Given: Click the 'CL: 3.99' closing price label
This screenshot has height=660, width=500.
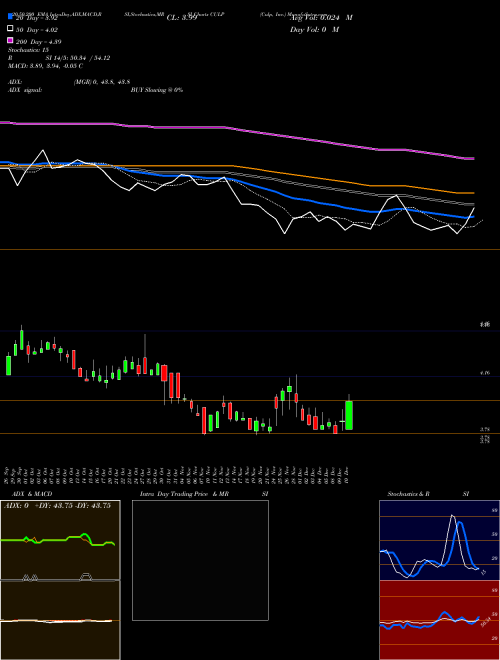Looking at the screenshot, I should click(182, 18).
